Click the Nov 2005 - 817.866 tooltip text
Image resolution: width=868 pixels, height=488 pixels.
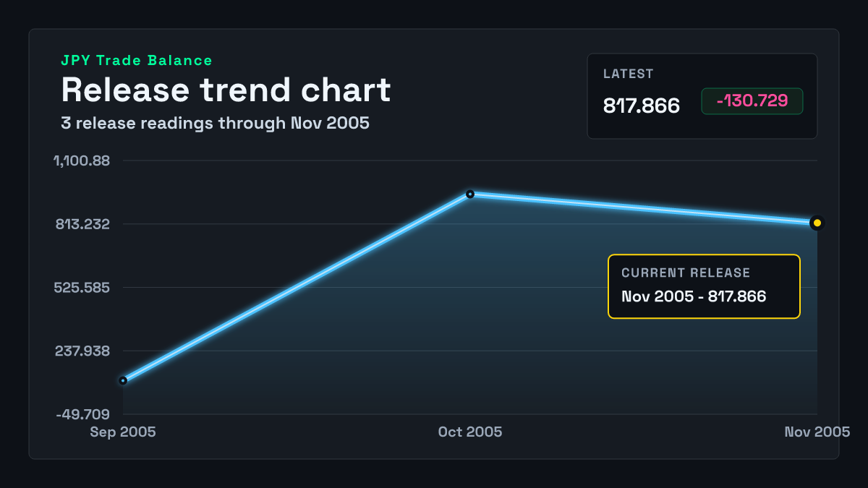[x=694, y=296]
